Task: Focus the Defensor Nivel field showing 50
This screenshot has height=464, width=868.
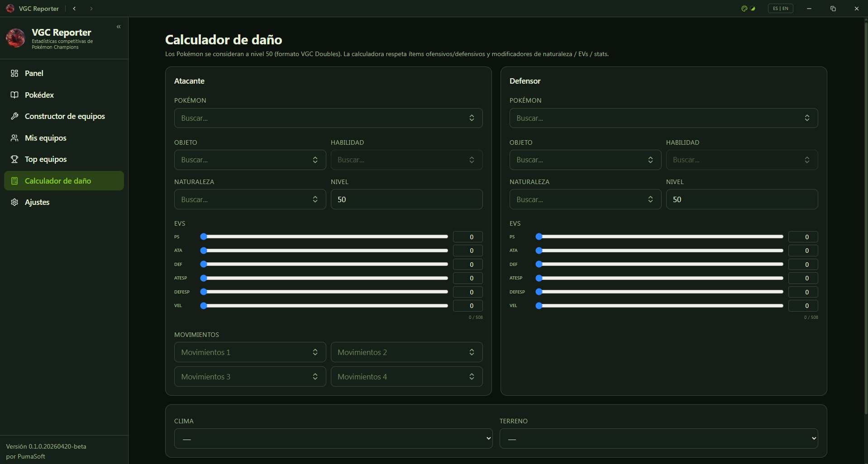Action: coord(742,199)
